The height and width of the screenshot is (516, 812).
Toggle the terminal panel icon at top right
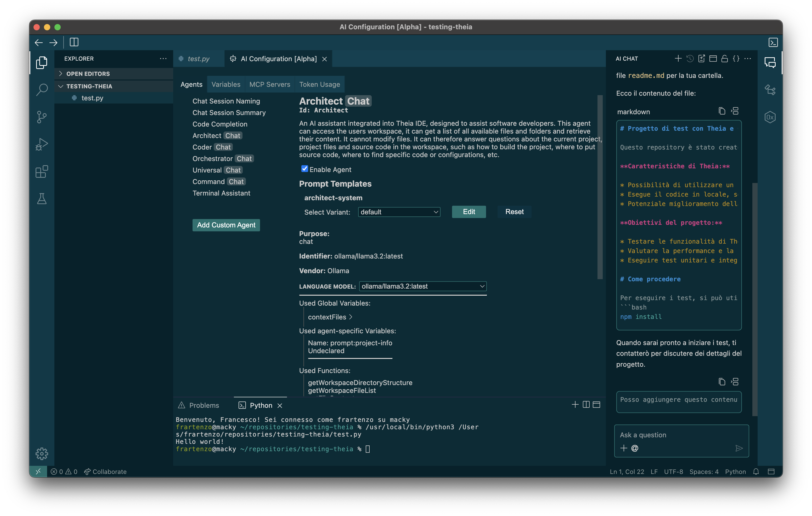click(773, 42)
